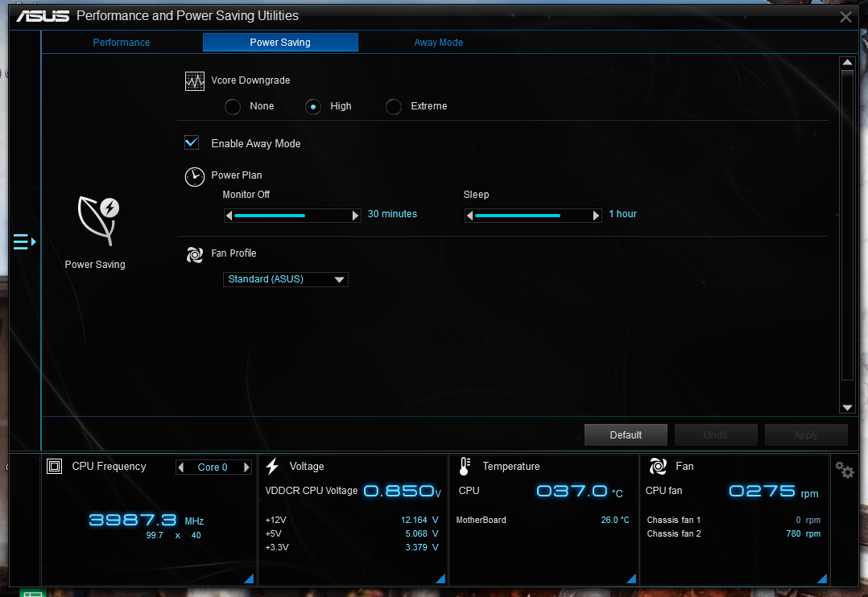Screen dimensions: 868x597
Task: Switch to the Away Mode tab
Action: [x=438, y=43]
